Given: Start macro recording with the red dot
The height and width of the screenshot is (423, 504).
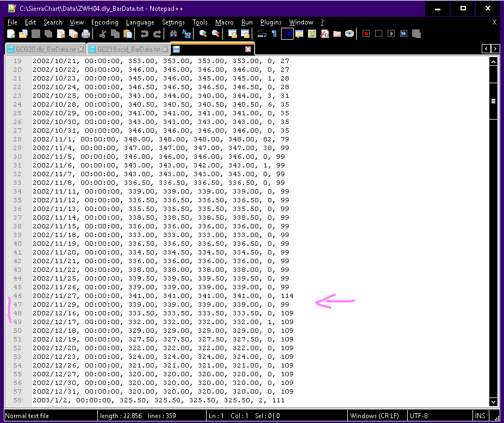Looking at the screenshot, I should point(366,34).
